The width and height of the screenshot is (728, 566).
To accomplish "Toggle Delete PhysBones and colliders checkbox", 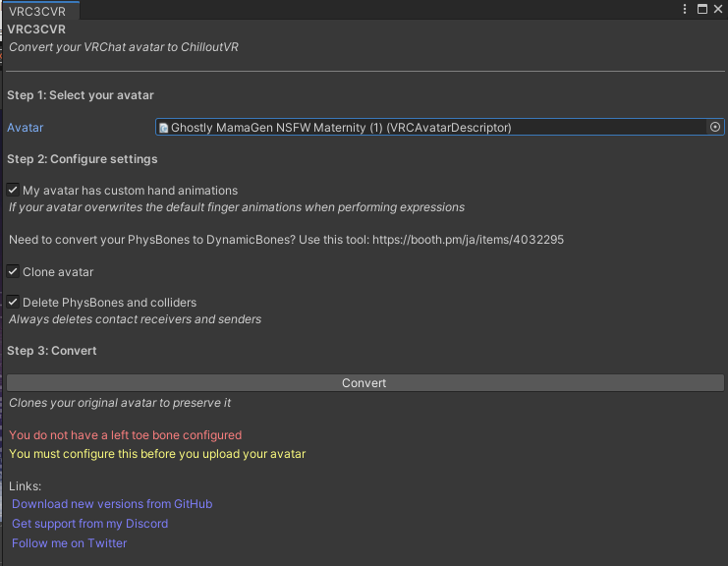I will click(13, 303).
